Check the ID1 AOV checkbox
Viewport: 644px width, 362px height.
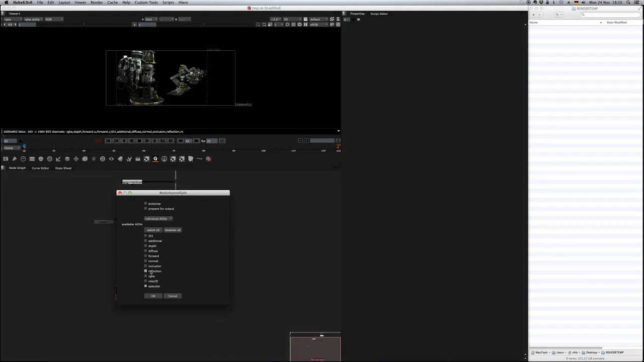point(146,236)
